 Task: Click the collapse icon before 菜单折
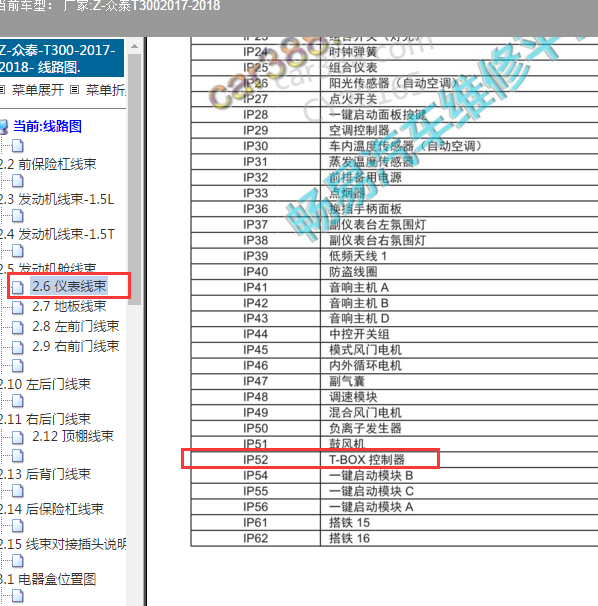pyautogui.click(x=75, y=90)
